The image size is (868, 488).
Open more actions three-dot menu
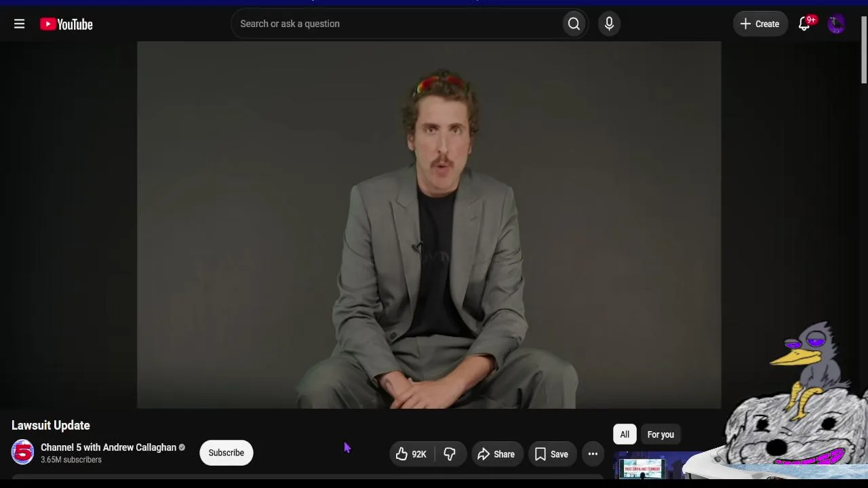tap(593, 454)
